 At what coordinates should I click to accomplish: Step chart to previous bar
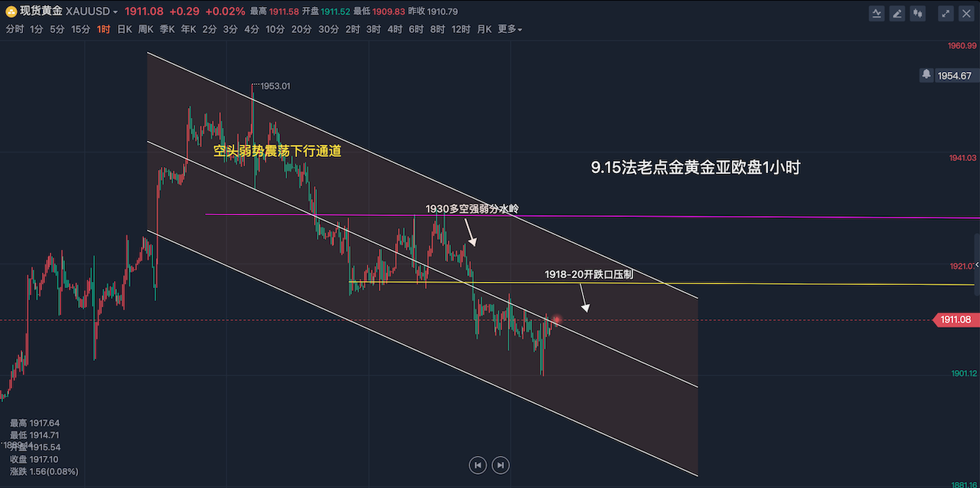[478, 464]
